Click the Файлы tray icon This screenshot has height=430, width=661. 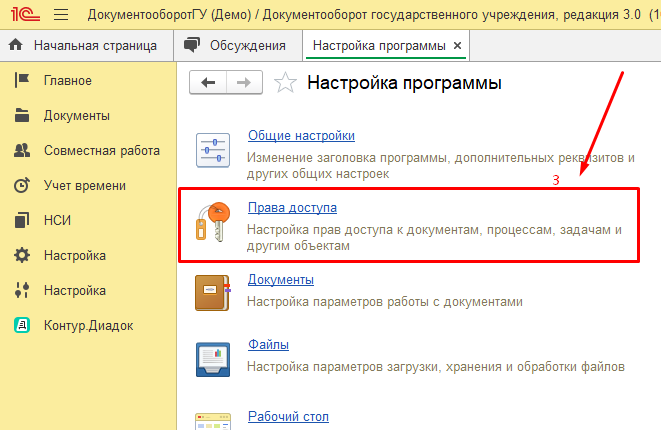tap(213, 359)
